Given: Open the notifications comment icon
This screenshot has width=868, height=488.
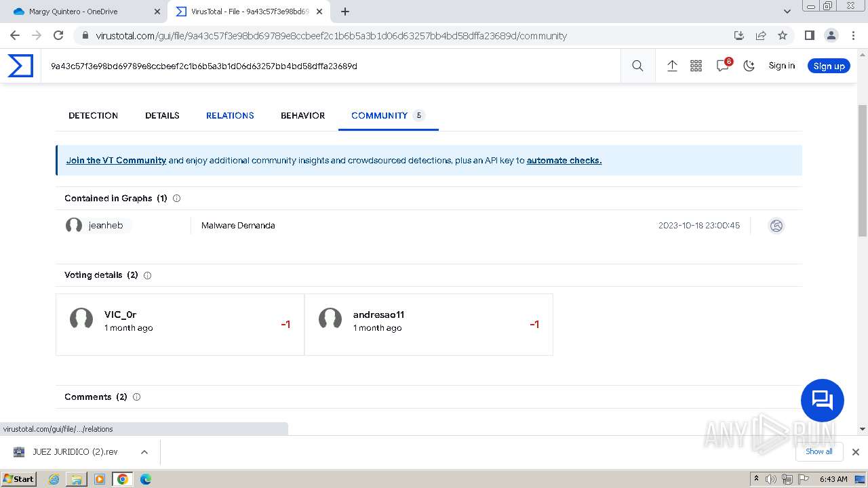Looking at the screenshot, I should [x=723, y=65].
